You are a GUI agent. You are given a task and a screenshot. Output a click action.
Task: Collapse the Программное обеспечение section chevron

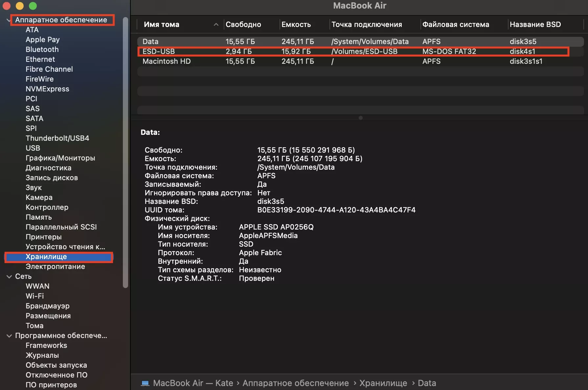tap(9, 336)
